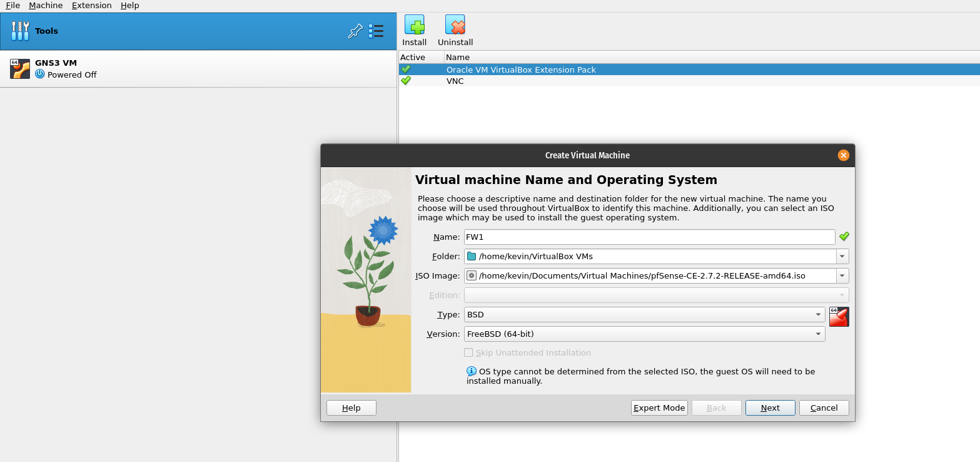Open the Tools list menu icon
This screenshot has height=462, width=980.
[376, 31]
